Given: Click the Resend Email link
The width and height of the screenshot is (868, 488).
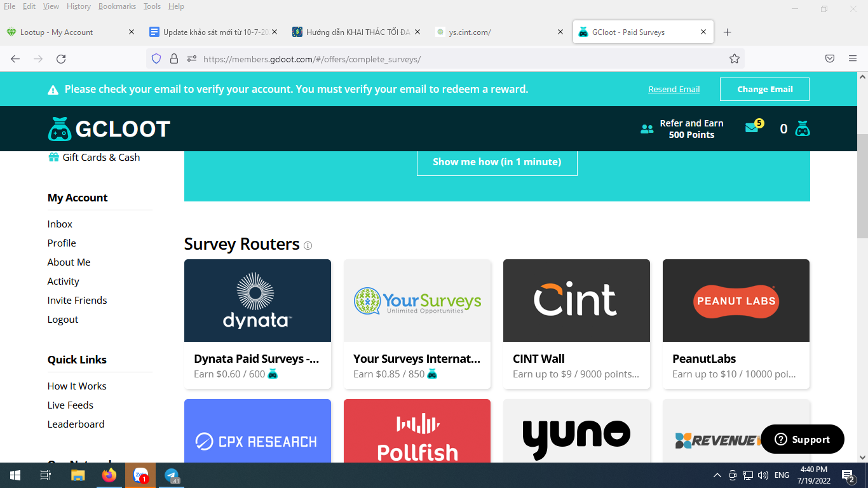Looking at the screenshot, I should (674, 90).
